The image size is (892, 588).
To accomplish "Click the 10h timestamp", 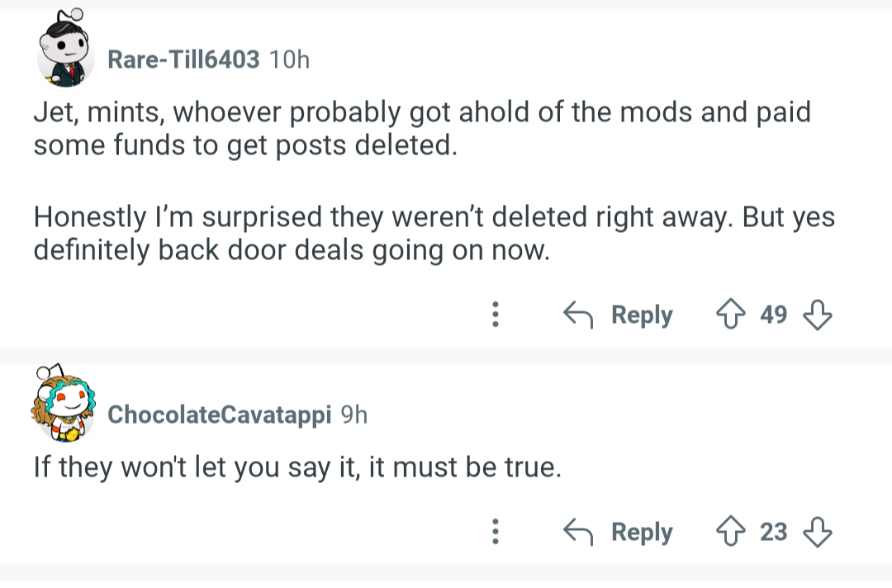I will click(x=289, y=59).
